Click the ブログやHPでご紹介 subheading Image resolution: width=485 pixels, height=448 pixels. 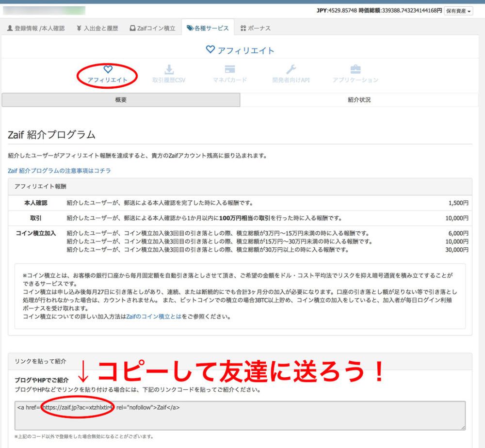pos(42,380)
